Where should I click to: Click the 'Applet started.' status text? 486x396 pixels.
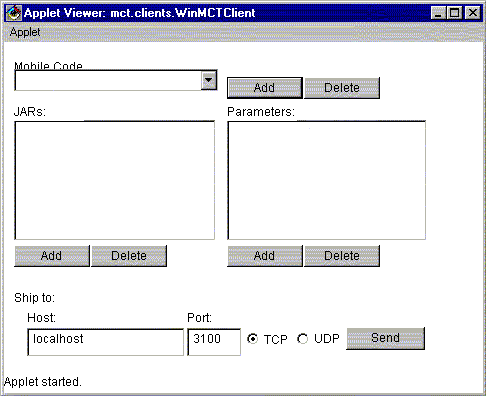pyautogui.click(x=43, y=382)
